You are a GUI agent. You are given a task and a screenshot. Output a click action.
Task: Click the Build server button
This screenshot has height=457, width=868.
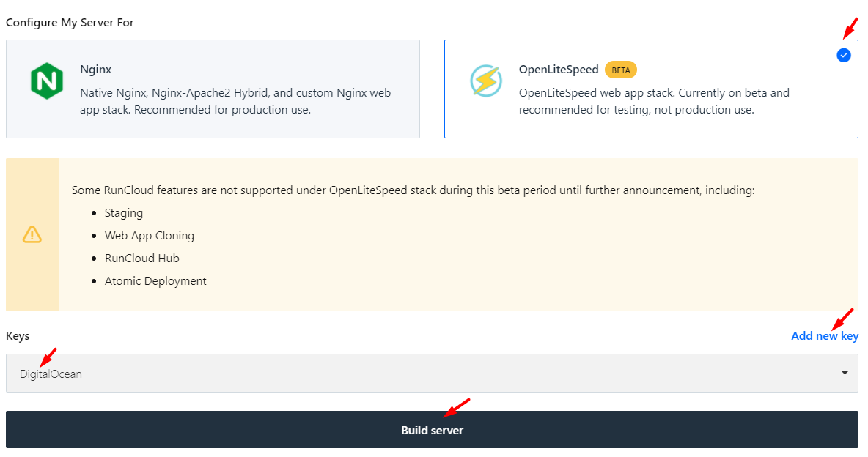coord(432,430)
